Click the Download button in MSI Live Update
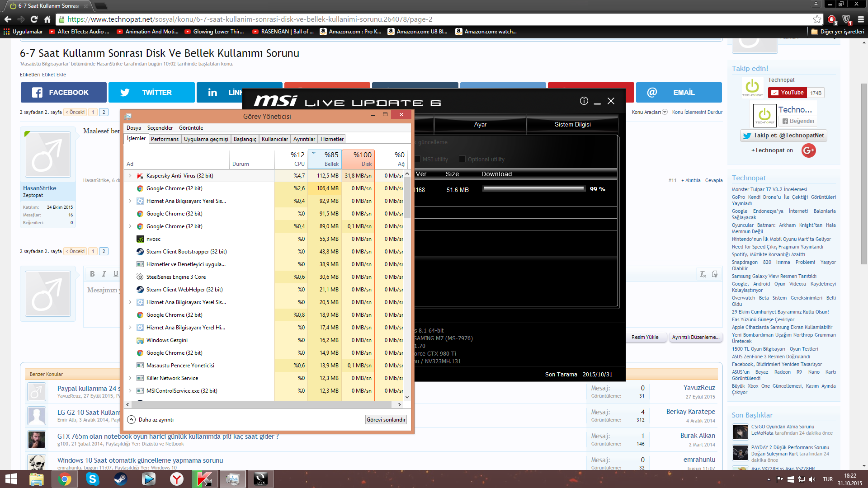The width and height of the screenshot is (868, 488). point(496,174)
